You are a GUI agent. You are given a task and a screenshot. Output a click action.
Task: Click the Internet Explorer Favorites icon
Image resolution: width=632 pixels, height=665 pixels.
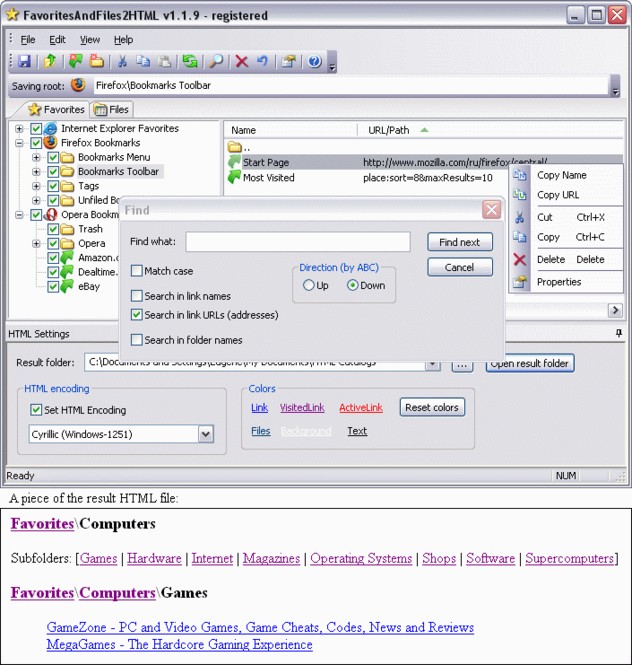click(x=50, y=128)
